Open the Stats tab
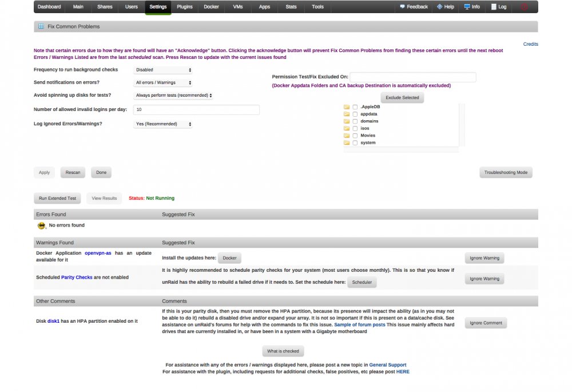Image resolution: width=572 pixels, height=392 pixels. (x=291, y=6)
